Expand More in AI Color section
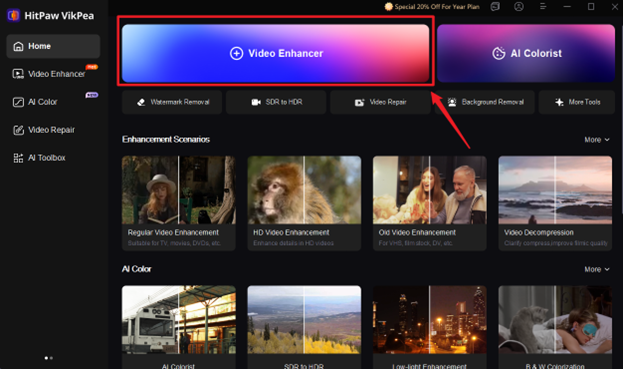 [597, 269]
